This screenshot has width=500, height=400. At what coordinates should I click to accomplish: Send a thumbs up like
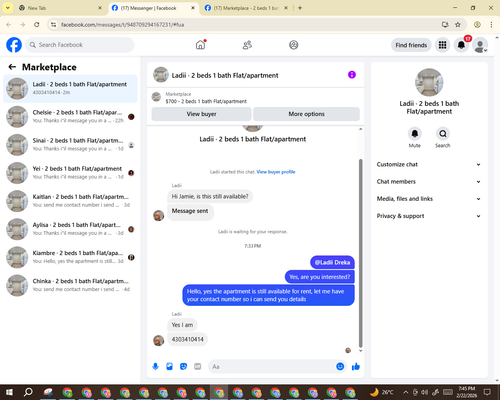click(x=356, y=367)
